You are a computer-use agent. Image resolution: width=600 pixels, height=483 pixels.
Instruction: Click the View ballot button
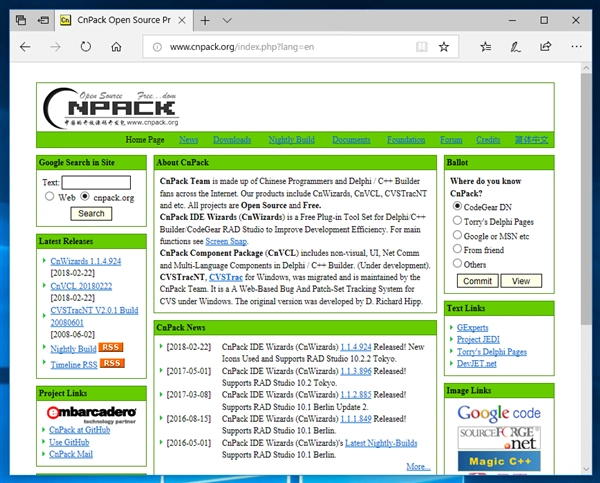click(x=521, y=281)
